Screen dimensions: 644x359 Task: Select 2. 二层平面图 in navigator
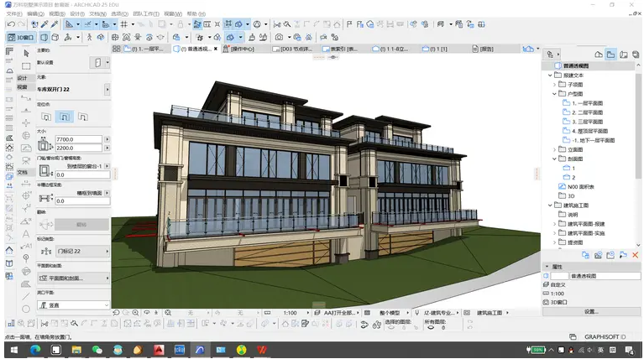pyautogui.click(x=587, y=112)
